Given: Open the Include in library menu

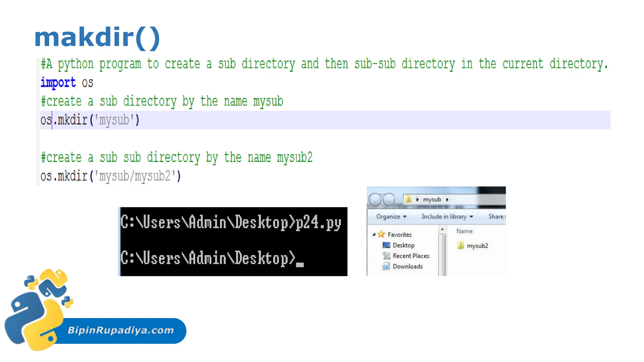Looking at the screenshot, I should point(447,217).
